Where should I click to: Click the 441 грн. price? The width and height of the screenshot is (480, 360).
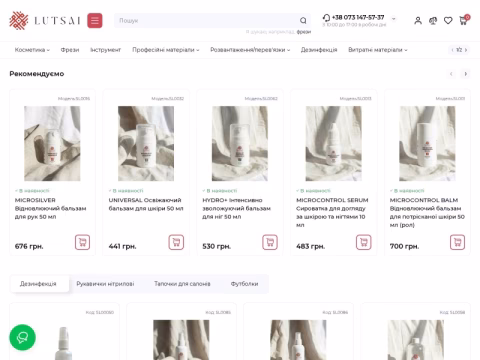pyautogui.click(x=122, y=246)
